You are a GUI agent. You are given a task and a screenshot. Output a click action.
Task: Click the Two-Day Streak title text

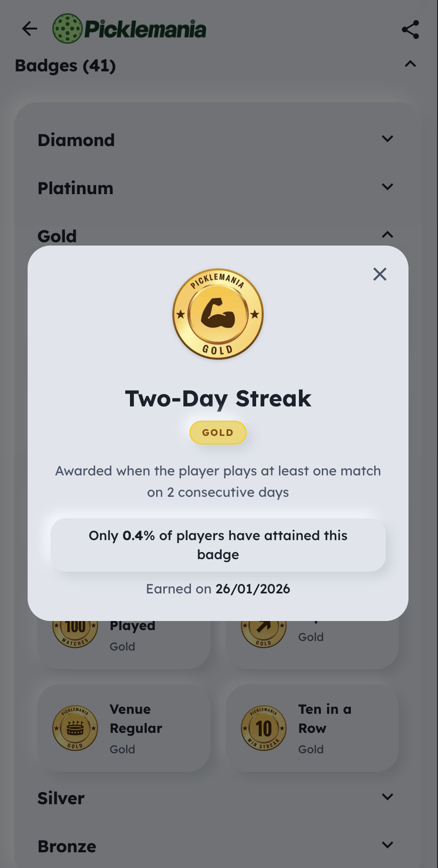(x=218, y=399)
